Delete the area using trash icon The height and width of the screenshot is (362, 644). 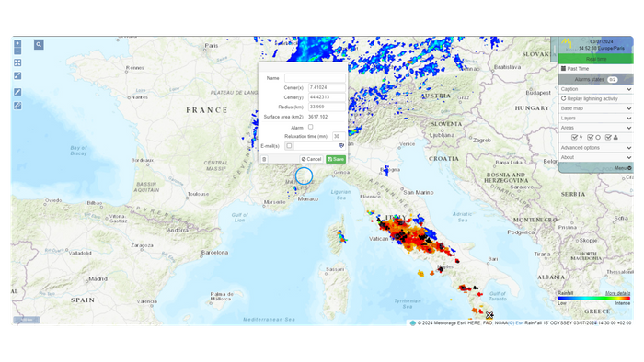click(264, 159)
